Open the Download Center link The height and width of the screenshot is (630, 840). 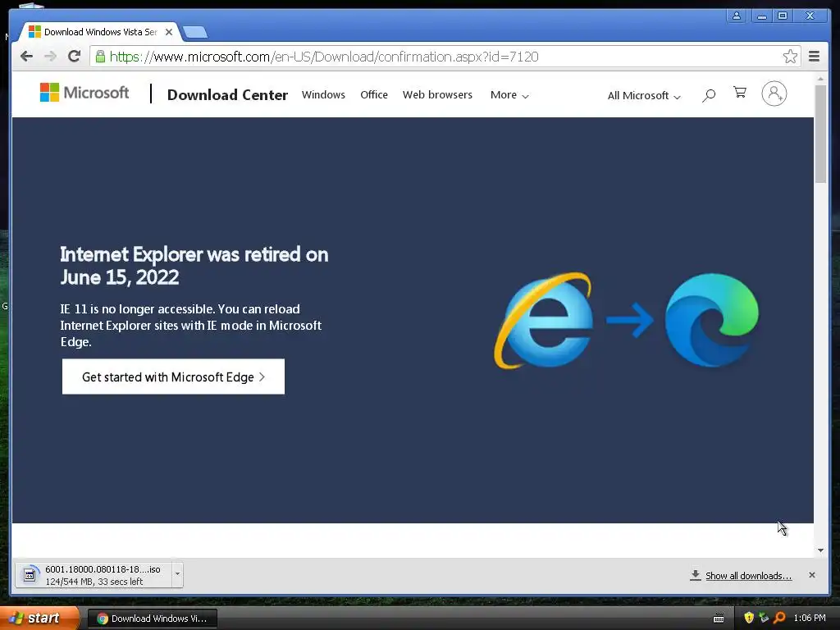[227, 95]
